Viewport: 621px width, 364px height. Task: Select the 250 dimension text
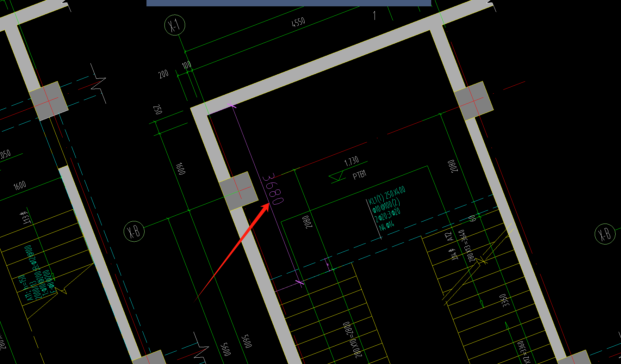(x=157, y=109)
